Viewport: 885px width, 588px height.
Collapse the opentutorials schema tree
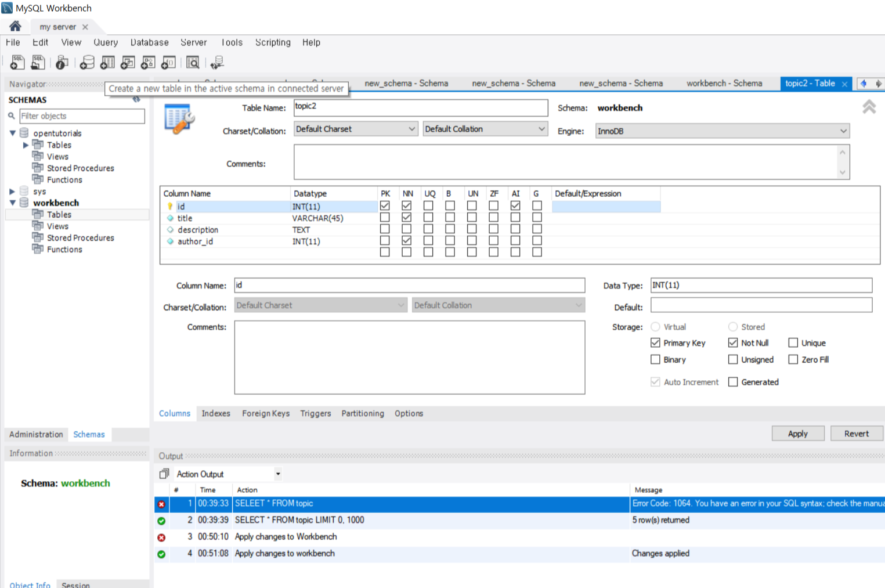[13, 133]
